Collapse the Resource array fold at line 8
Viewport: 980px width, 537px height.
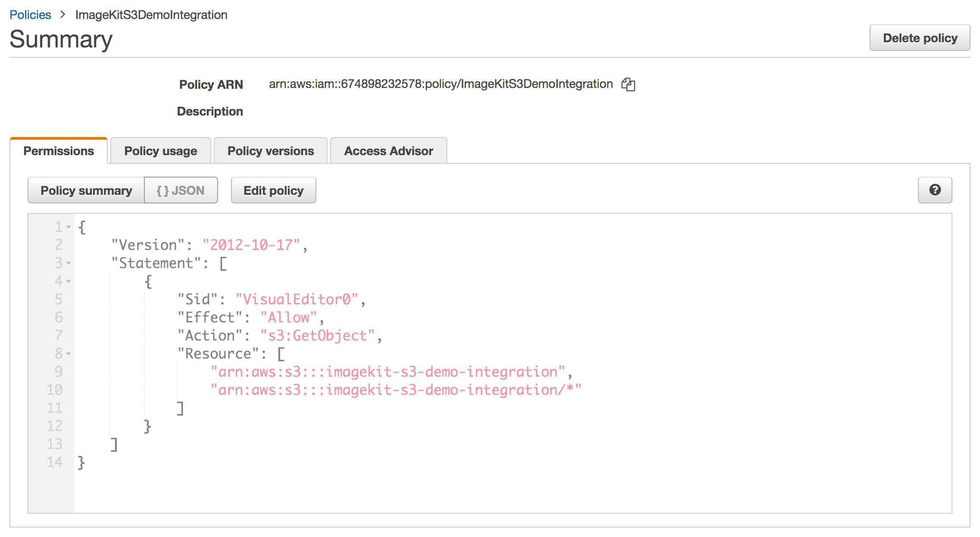pos(69,353)
